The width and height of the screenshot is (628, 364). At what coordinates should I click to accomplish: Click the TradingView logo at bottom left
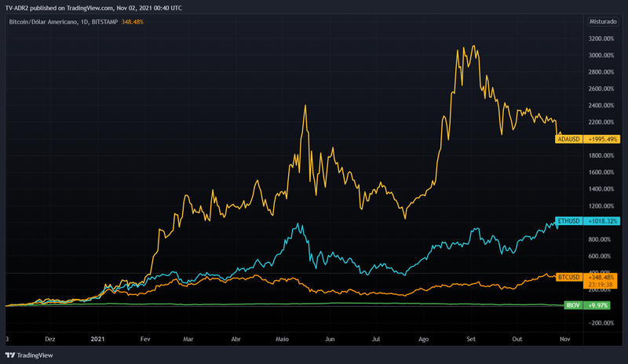(x=29, y=355)
